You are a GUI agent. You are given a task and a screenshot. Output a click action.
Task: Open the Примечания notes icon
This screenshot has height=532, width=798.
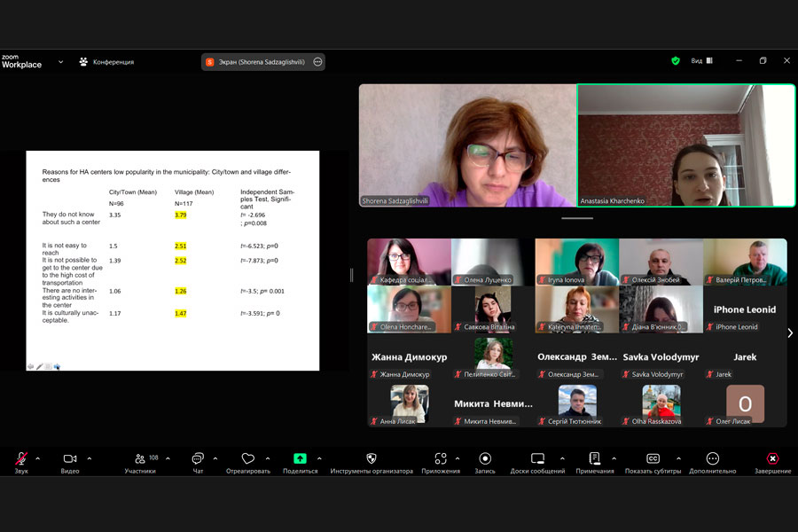tap(594, 458)
